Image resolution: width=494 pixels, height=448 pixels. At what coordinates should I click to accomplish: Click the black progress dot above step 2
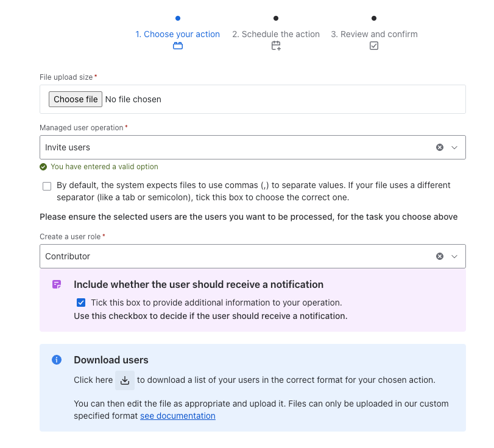[x=275, y=18]
